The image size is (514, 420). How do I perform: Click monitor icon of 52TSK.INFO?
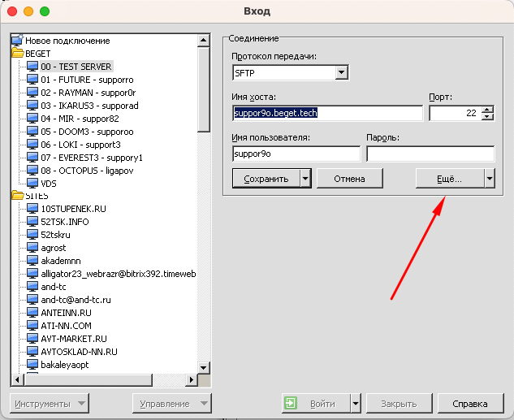tap(32, 222)
